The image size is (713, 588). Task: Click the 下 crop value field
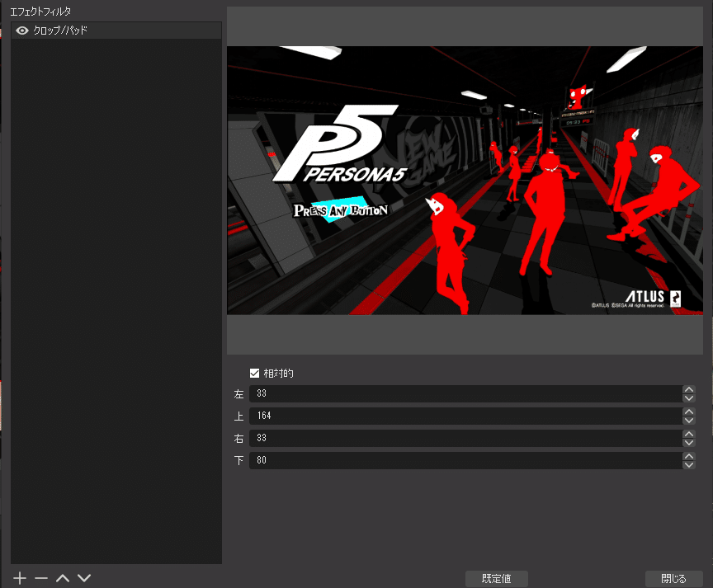466,460
